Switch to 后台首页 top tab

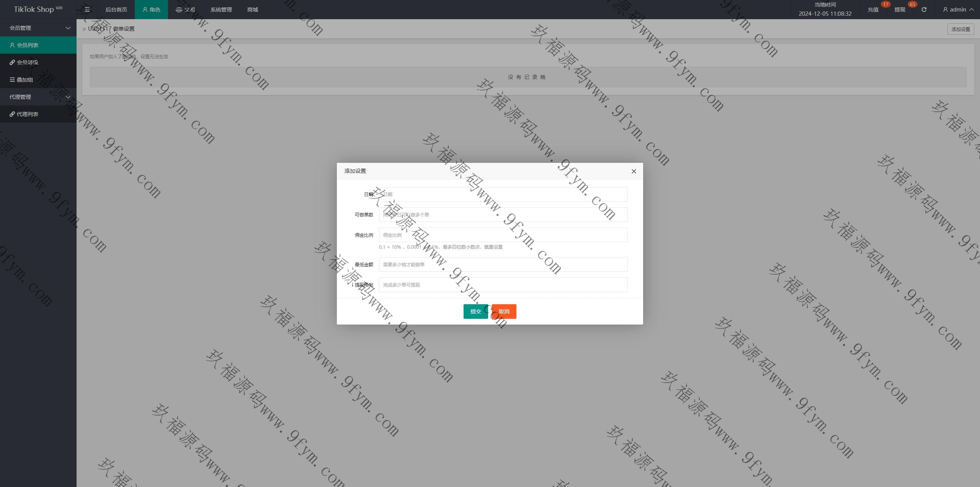click(x=116, y=10)
